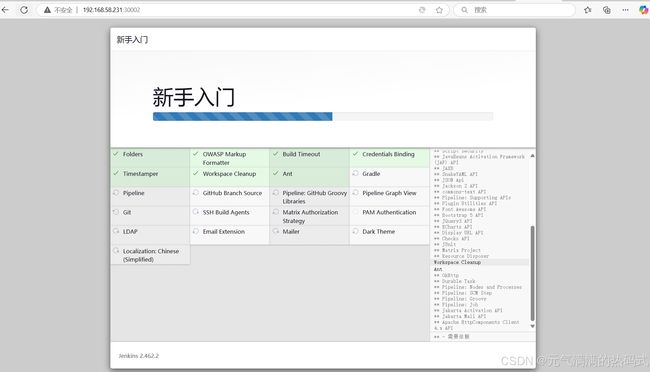Image resolution: width=650 pixels, height=372 pixels.
Task: Click the plugin installation progress bar
Action: coord(323,117)
